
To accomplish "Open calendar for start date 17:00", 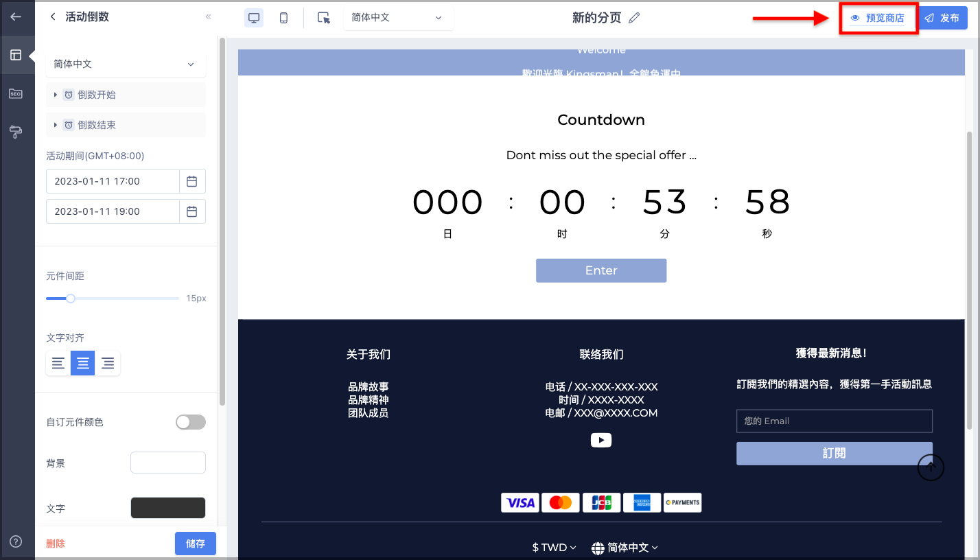I will click(x=192, y=181).
